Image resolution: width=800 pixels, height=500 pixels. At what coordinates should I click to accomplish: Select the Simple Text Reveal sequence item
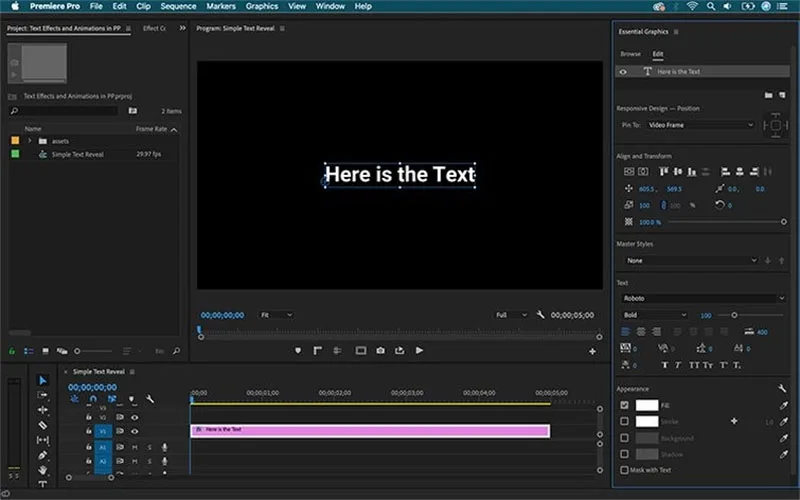pos(78,154)
